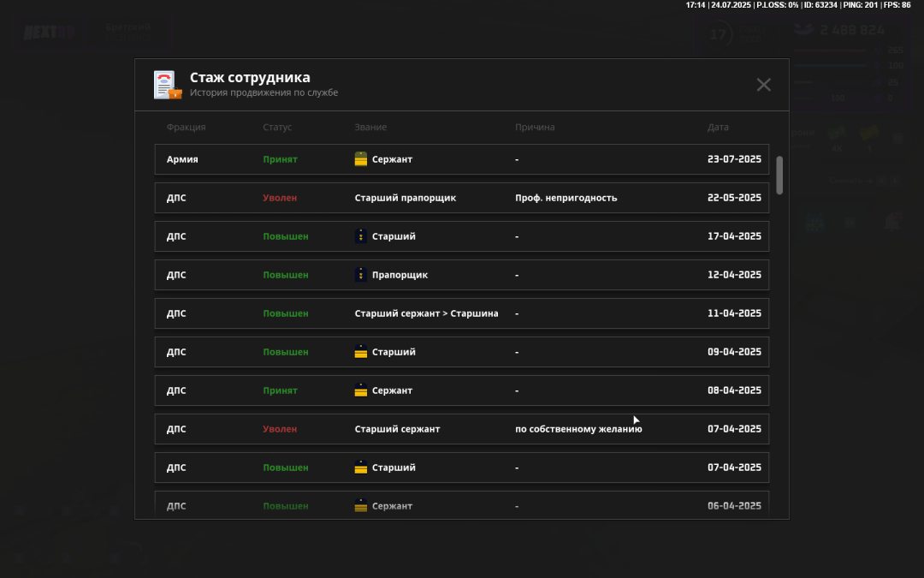Click Старший сержант rank text in Уволен row
The width and height of the screenshot is (924, 578).
pos(397,429)
